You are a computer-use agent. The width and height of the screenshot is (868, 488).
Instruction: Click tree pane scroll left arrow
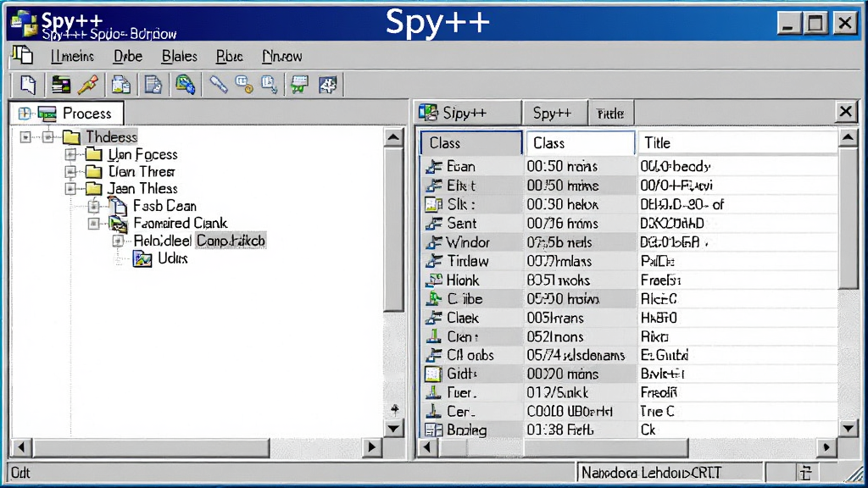[x=21, y=447]
